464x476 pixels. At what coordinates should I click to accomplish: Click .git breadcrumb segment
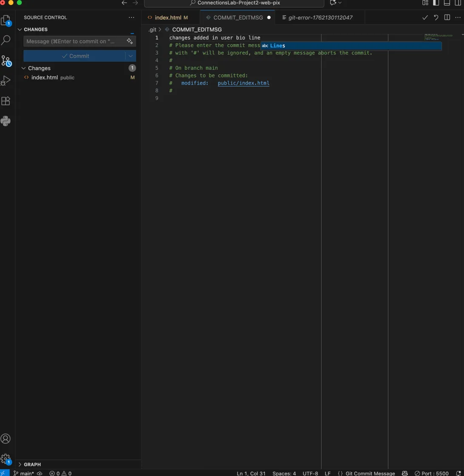pyautogui.click(x=152, y=29)
